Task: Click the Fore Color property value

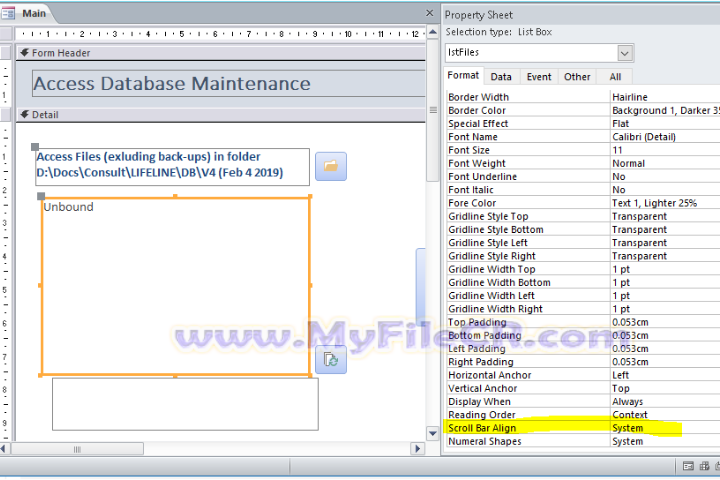Action: tap(665, 203)
